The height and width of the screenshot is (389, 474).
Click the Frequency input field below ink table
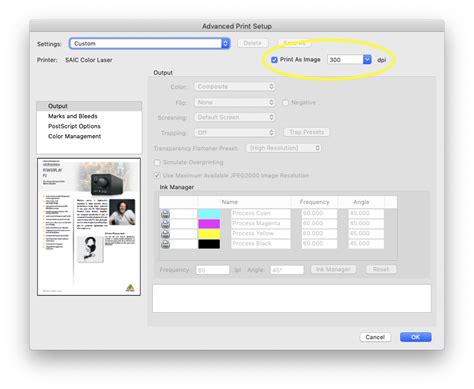[x=213, y=270]
